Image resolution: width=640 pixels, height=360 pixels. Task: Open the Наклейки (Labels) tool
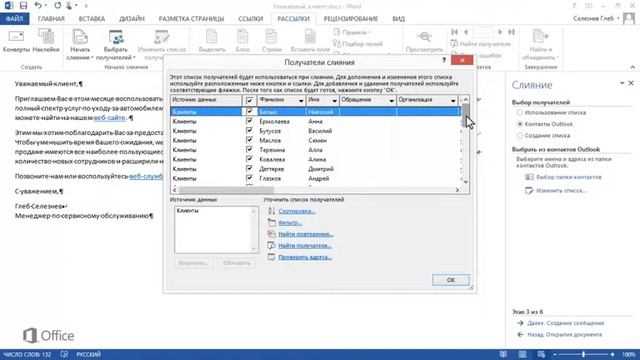[46, 41]
